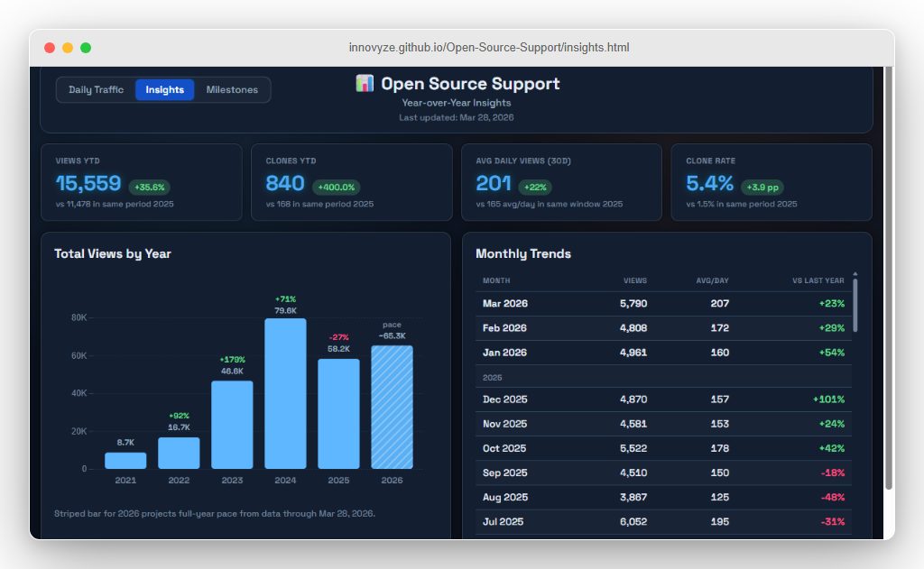Click the -27% label above 2025
This screenshot has height=569, width=924.
point(339,337)
